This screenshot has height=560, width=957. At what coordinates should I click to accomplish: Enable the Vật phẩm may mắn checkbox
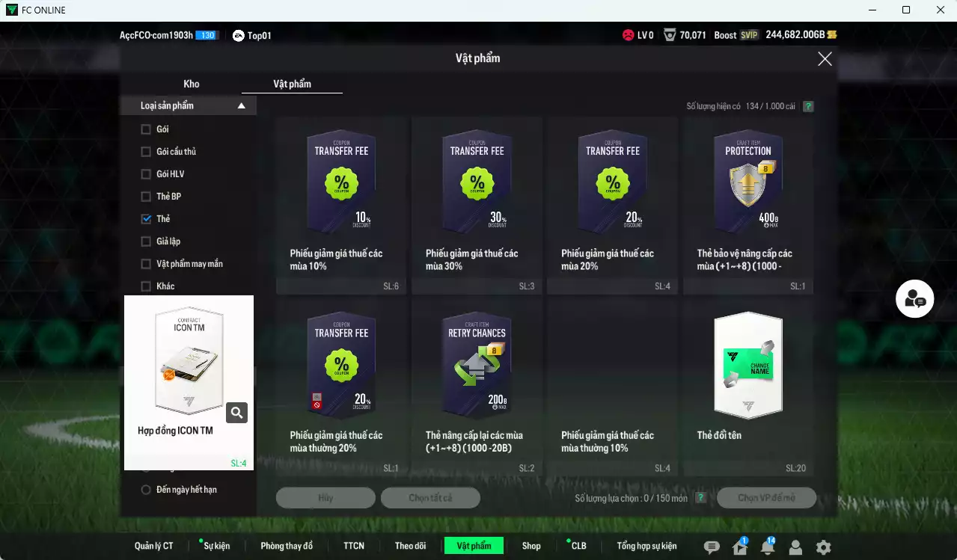146,264
